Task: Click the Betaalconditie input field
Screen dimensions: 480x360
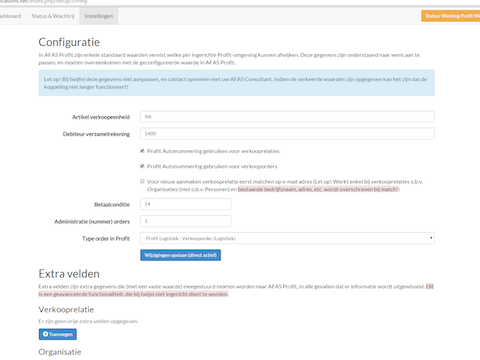Action: pos(186,204)
